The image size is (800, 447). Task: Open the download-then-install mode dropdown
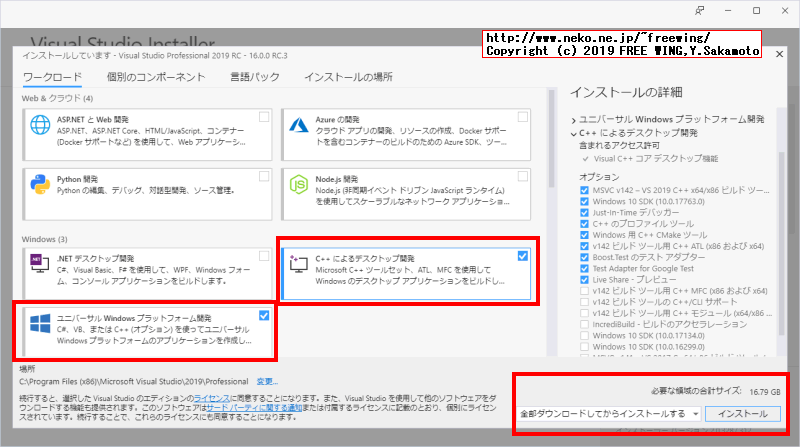[x=609, y=414]
